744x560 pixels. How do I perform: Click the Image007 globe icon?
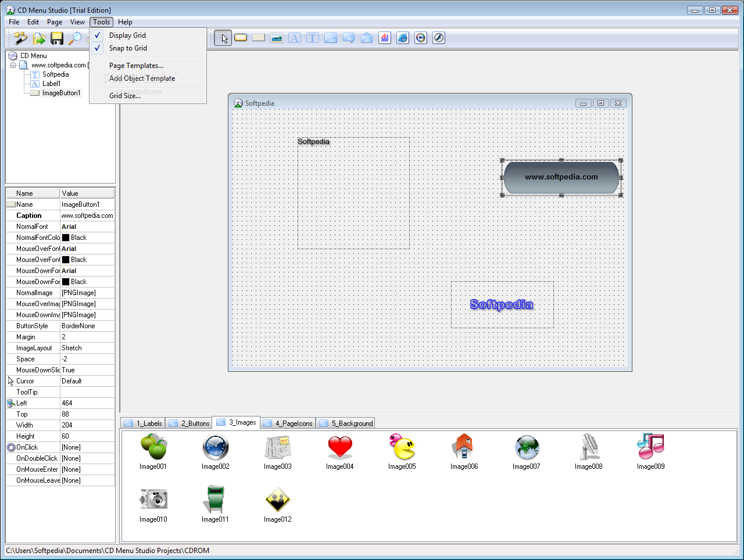527,447
